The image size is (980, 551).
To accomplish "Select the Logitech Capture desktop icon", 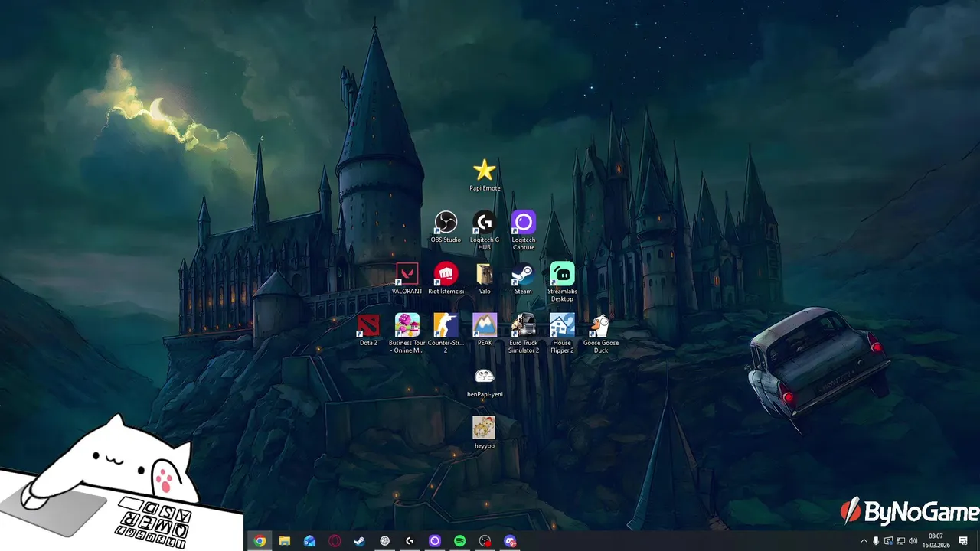I will (x=524, y=230).
